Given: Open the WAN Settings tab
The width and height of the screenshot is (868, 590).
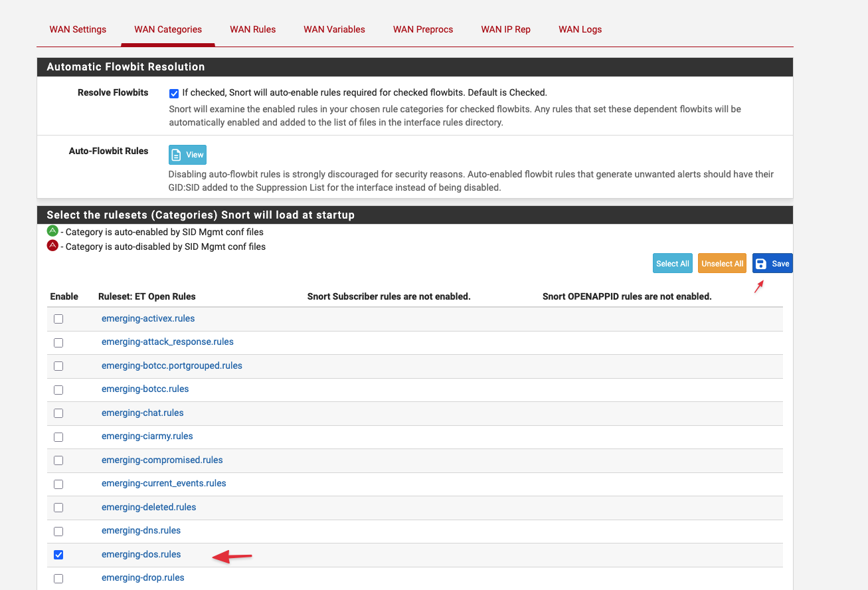Looking at the screenshot, I should 78,29.
